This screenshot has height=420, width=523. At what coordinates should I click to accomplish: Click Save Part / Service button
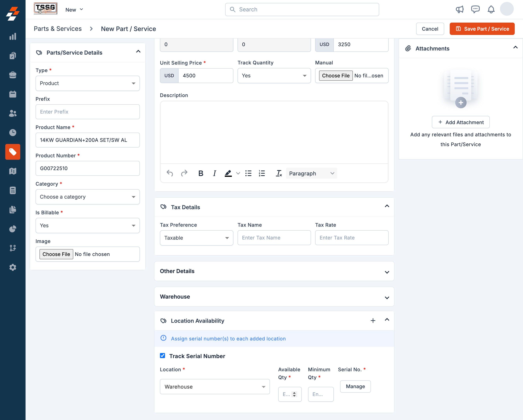tap(482, 29)
